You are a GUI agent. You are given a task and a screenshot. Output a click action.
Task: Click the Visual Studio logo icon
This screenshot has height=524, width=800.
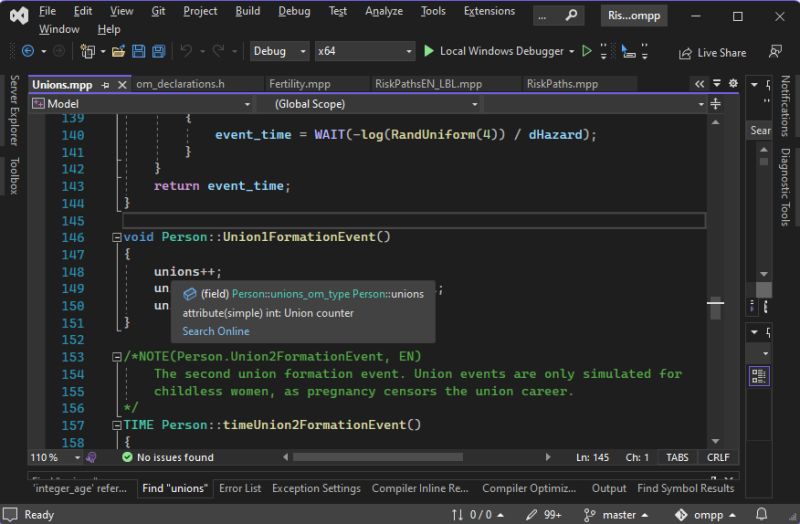pos(19,16)
